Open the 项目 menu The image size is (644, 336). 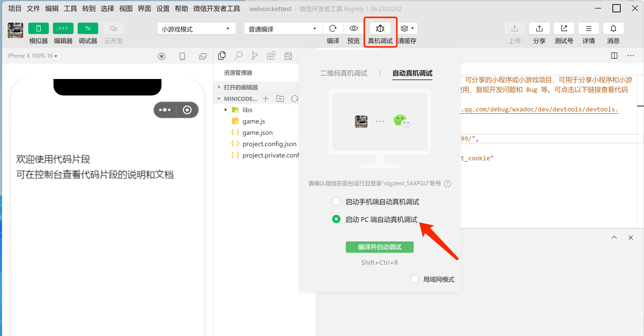[15, 9]
